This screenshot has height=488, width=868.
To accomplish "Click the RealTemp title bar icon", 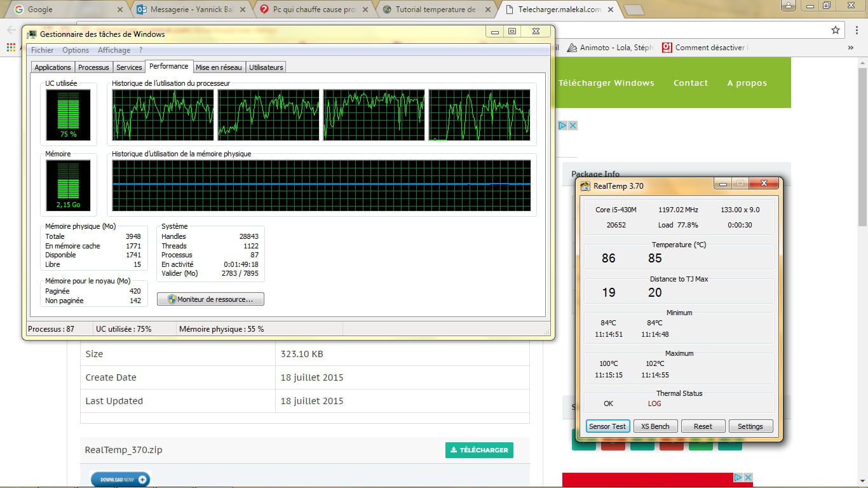I will [x=585, y=186].
